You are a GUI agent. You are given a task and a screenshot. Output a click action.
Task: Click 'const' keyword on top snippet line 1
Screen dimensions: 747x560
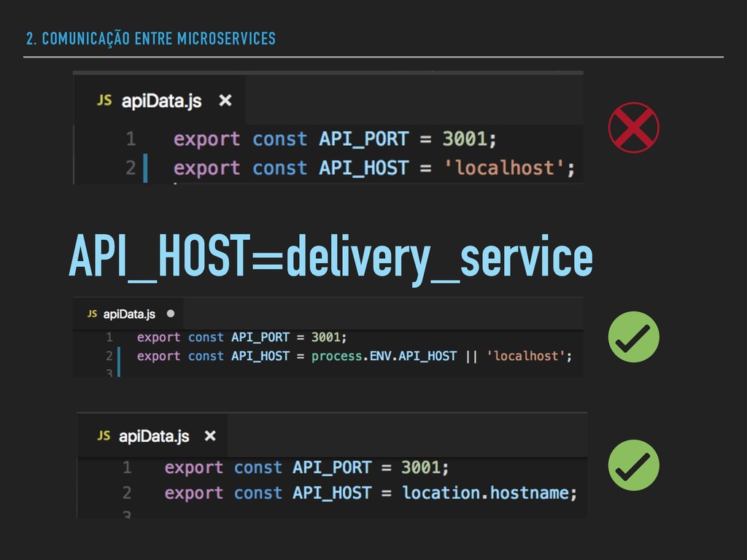(279, 139)
